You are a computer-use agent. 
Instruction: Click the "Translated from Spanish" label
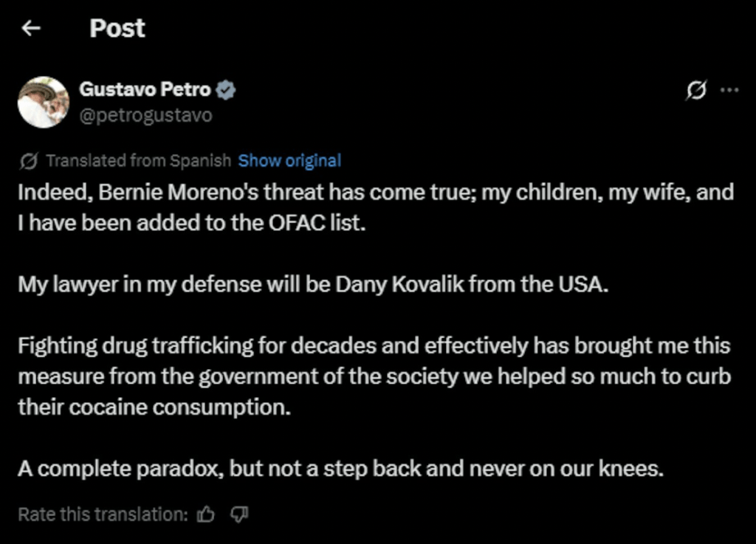[x=139, y=161]
